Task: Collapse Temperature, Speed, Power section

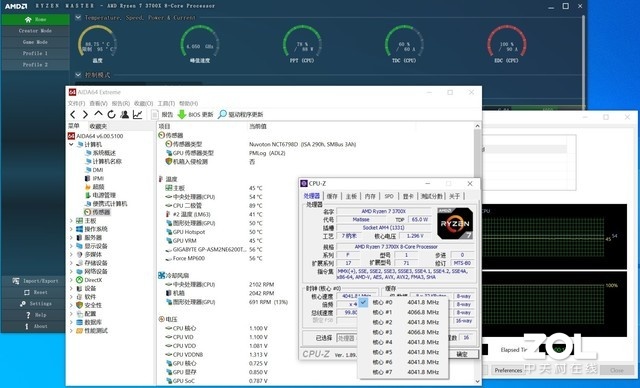Action: coord(78,18)
